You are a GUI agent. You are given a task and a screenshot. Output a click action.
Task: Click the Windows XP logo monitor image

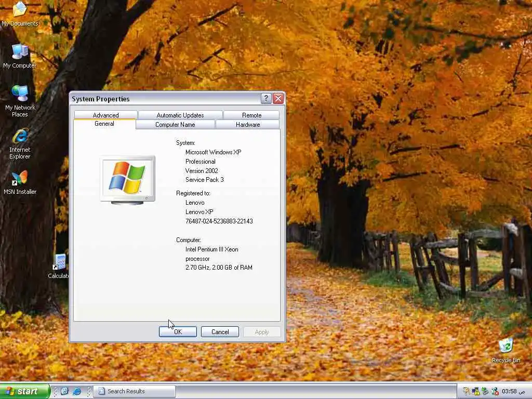[x=128, y=180]
